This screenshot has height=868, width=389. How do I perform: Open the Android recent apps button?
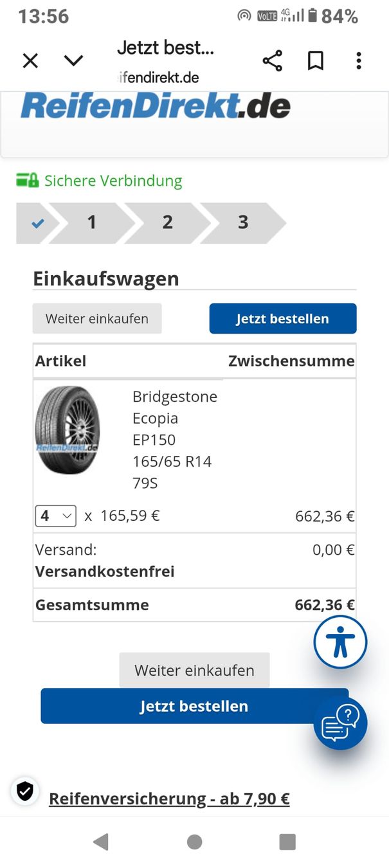[x=287, y=842]
